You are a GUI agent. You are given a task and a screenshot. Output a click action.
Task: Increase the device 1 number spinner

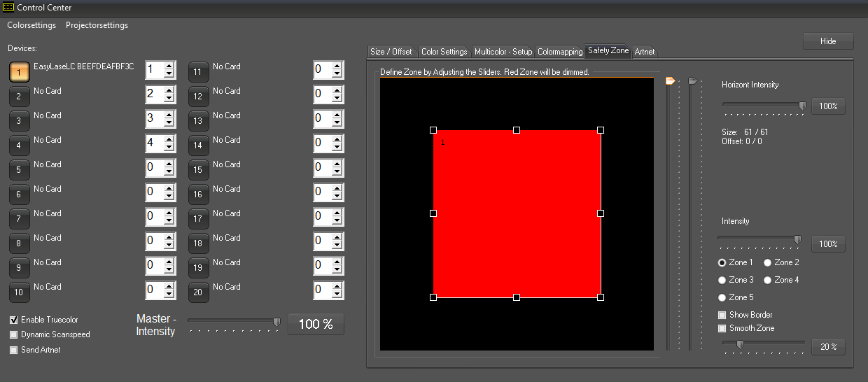pos(169,66)
